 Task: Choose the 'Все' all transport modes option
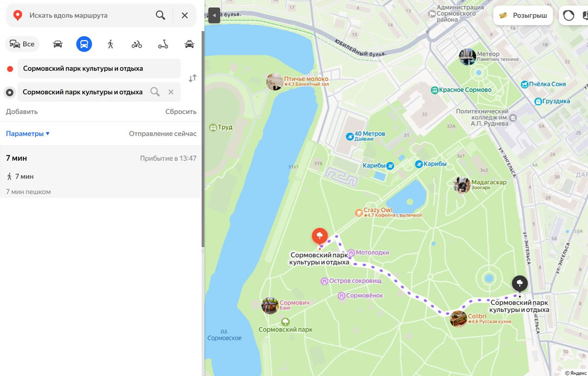point(22,44)
